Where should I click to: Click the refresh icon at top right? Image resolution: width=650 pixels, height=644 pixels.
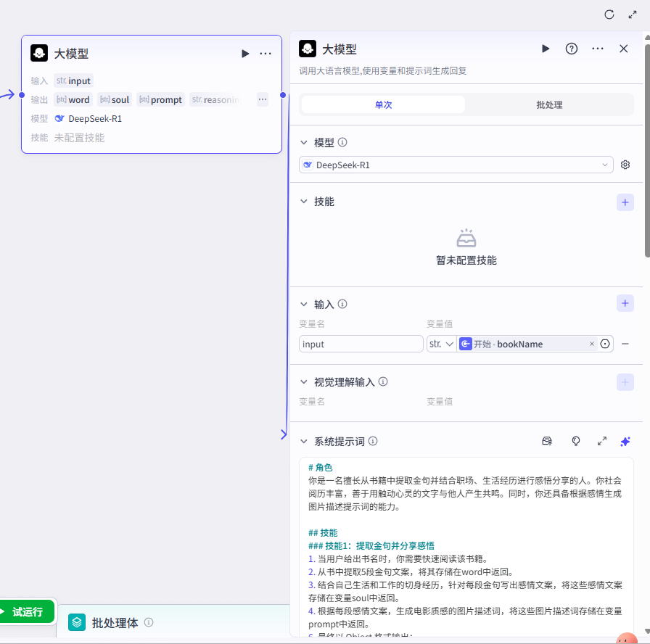[x=609, y=15]
